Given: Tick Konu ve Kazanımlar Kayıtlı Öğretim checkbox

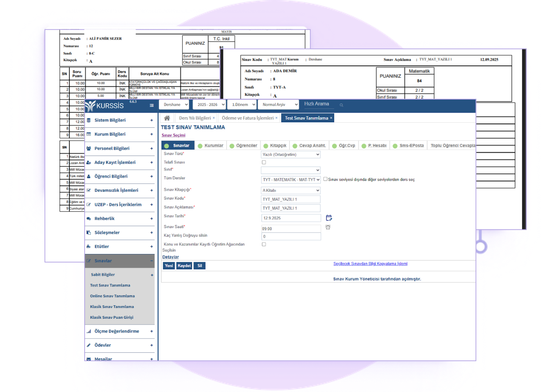Looking at the screenshot, I should (264, 244).
